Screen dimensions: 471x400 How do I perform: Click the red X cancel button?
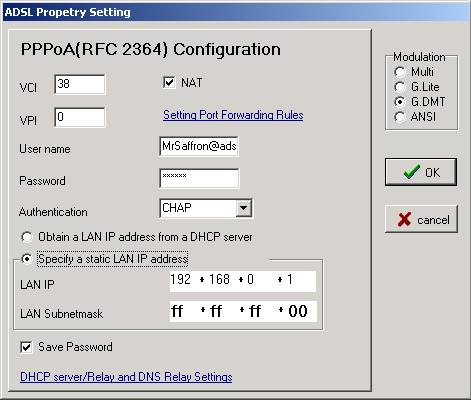(x=421, y=219)
